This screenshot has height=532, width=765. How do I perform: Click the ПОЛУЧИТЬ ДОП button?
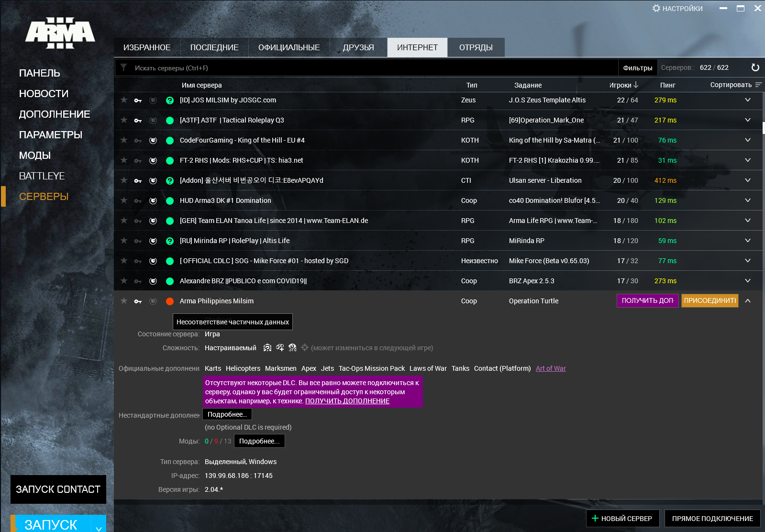(x=647, y=300)
